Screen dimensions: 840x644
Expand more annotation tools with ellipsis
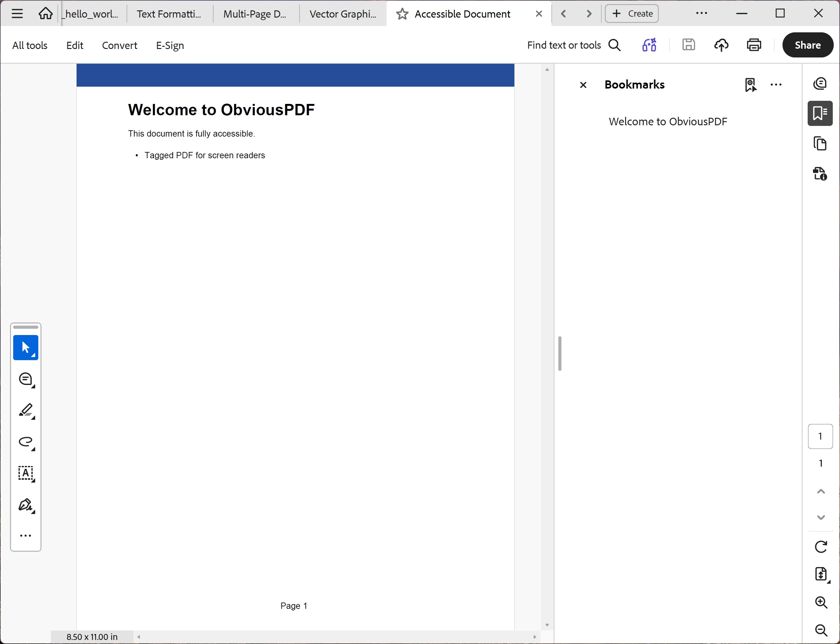point(25,535)
